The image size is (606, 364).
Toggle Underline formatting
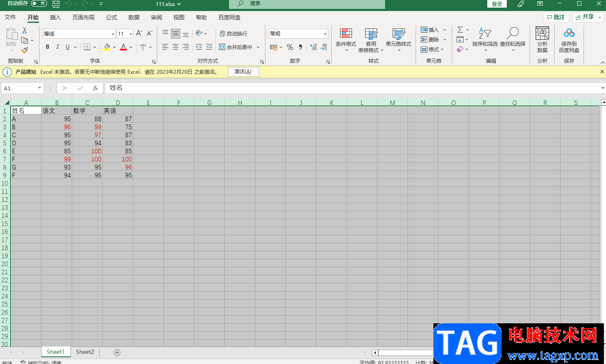pyautogui.click(x=67, y=47)
